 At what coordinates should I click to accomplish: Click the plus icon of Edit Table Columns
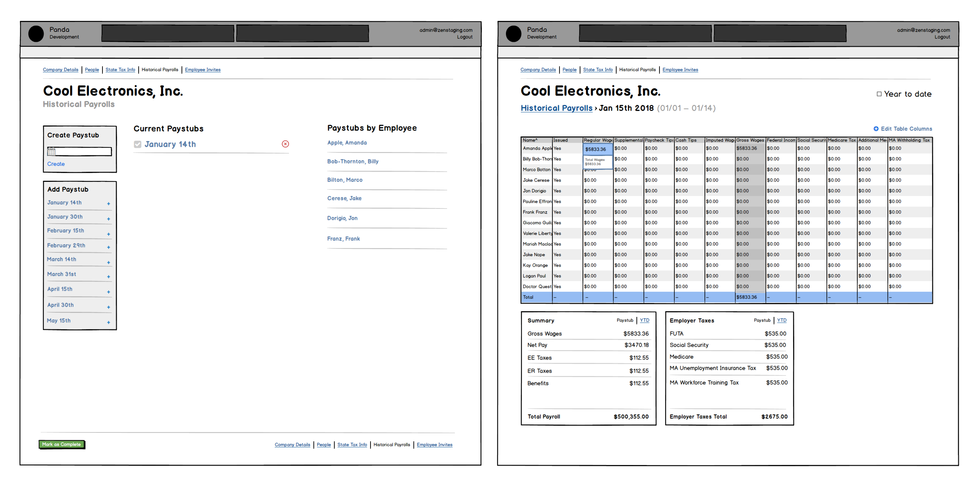coord(876,128)
